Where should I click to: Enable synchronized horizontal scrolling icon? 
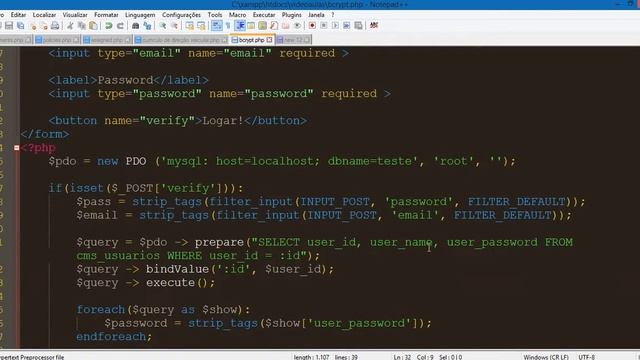click(201, 25)
